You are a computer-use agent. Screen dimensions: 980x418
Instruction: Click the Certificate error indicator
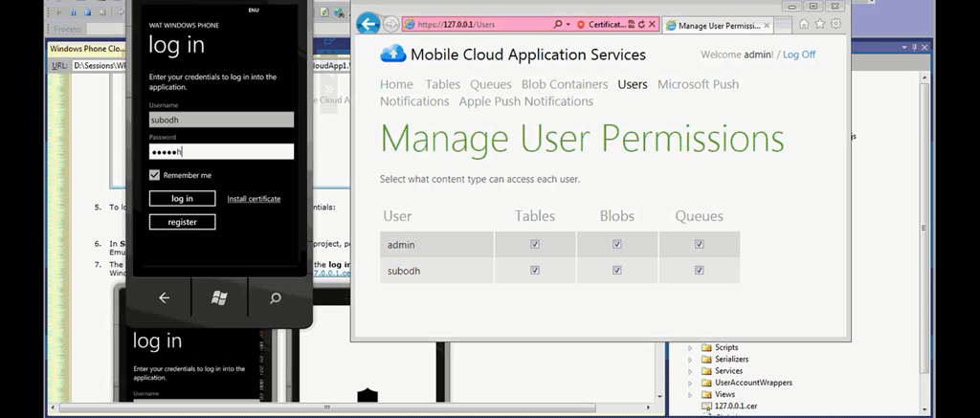click(601, 24)
